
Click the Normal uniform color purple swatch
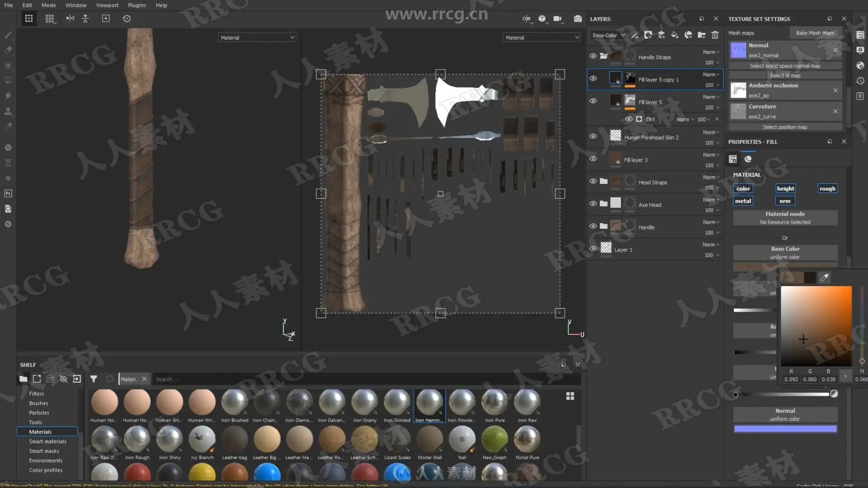pos(785,429)
